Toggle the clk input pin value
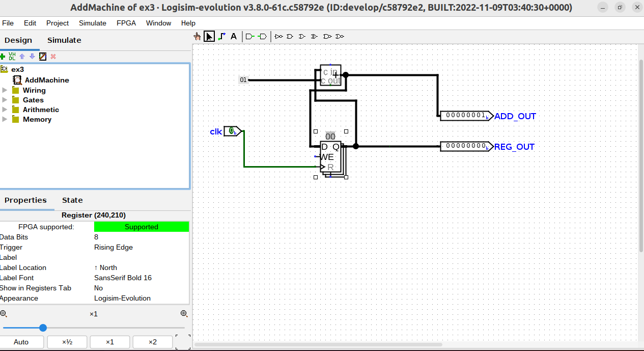The image size is (644, 351). click(x=231, y=131)
